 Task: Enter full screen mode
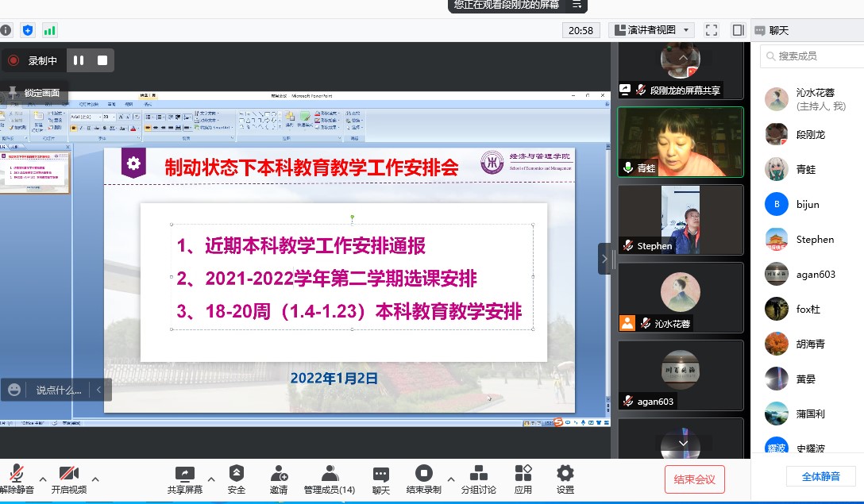pyautogui.click(x=712, y=30)
